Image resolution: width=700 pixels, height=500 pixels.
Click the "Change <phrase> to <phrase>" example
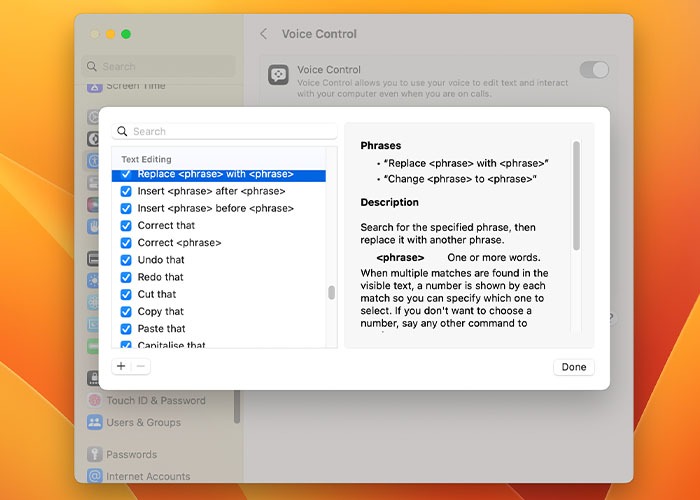point(460,179)
